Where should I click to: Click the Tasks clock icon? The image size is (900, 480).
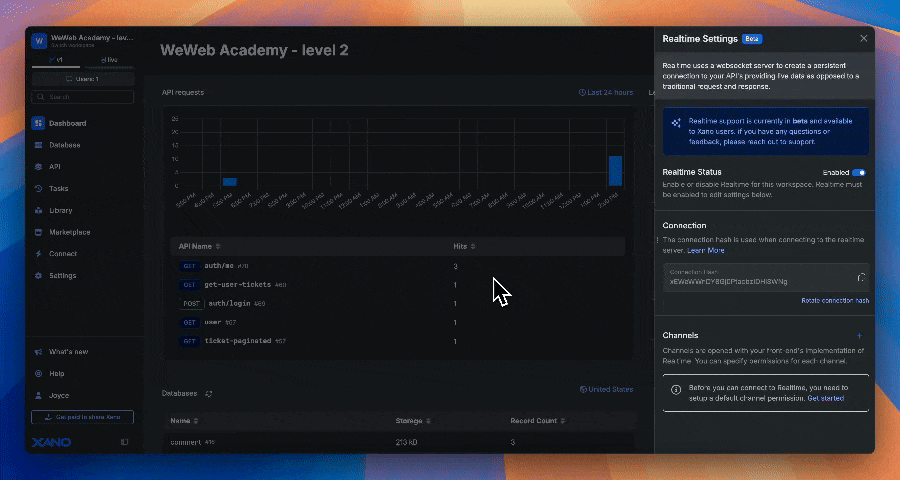(x=38, y=188)
